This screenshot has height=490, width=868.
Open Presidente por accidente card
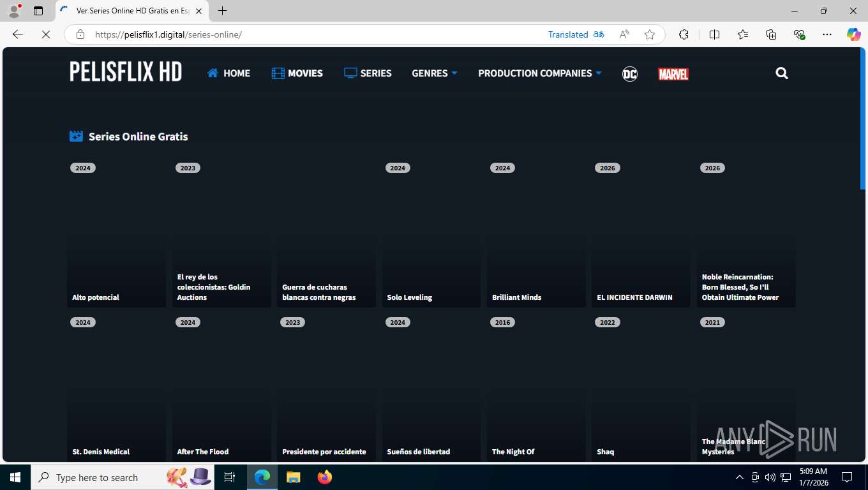pos(326,387)
